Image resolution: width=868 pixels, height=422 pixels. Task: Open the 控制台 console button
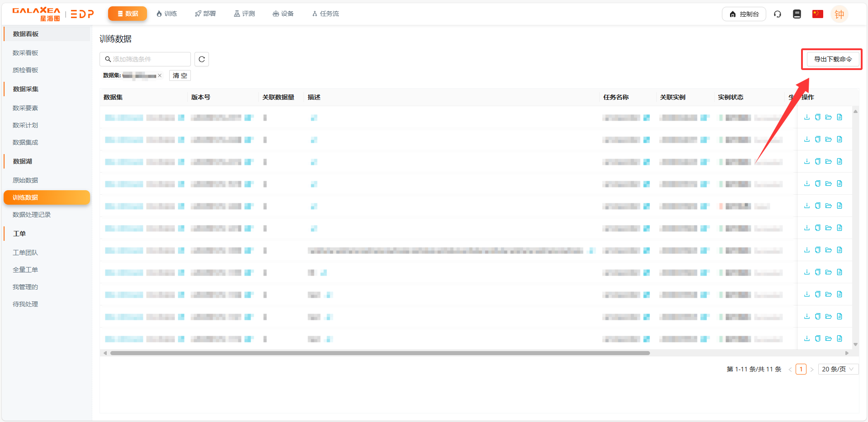(x=744, y=14)
